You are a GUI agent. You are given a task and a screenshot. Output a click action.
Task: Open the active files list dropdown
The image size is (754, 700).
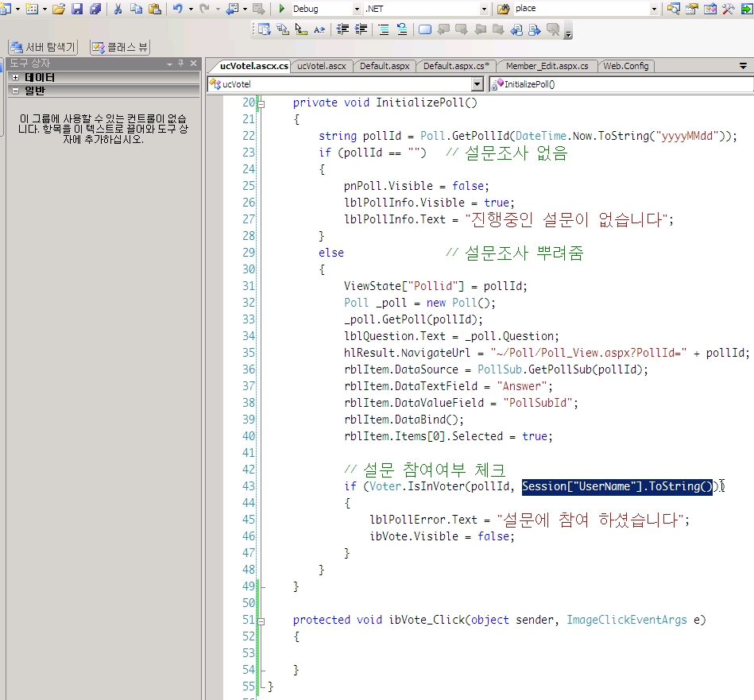coord(743,66)
